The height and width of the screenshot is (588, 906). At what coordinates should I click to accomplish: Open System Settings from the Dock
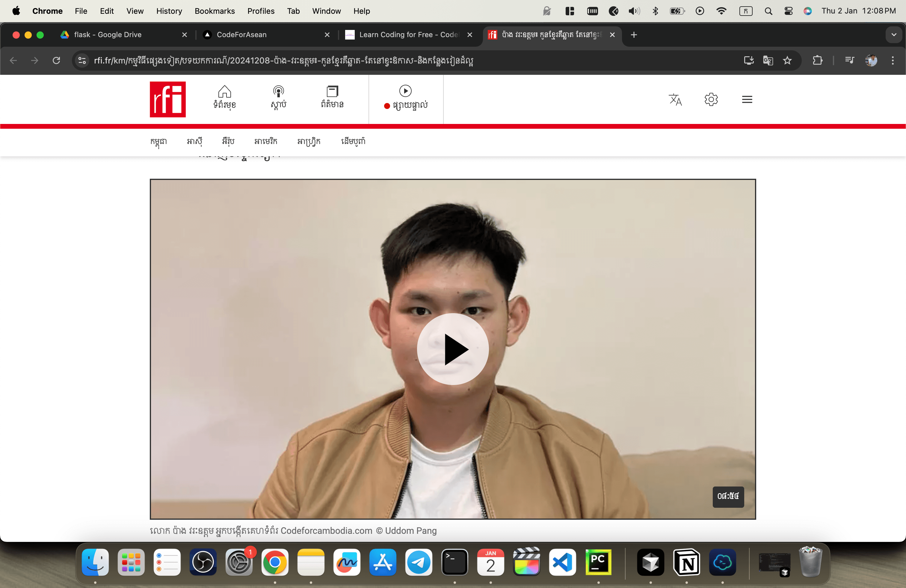[x=239, y=563]
